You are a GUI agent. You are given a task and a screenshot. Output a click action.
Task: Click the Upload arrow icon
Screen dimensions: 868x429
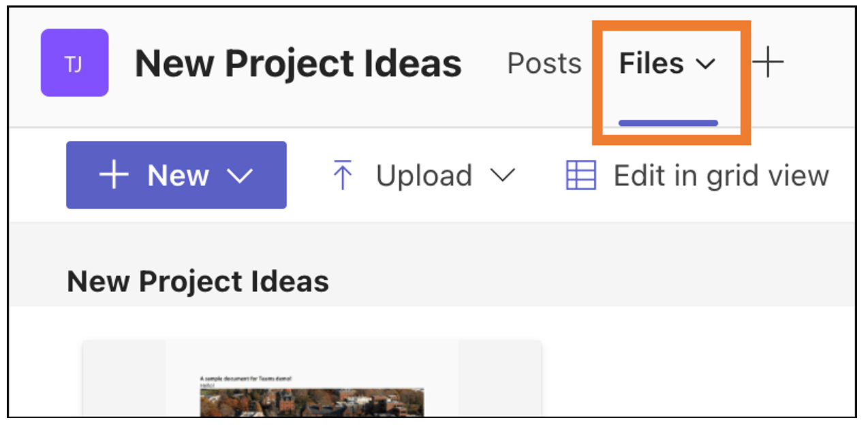pyautogui.click(x=342, y=176)
